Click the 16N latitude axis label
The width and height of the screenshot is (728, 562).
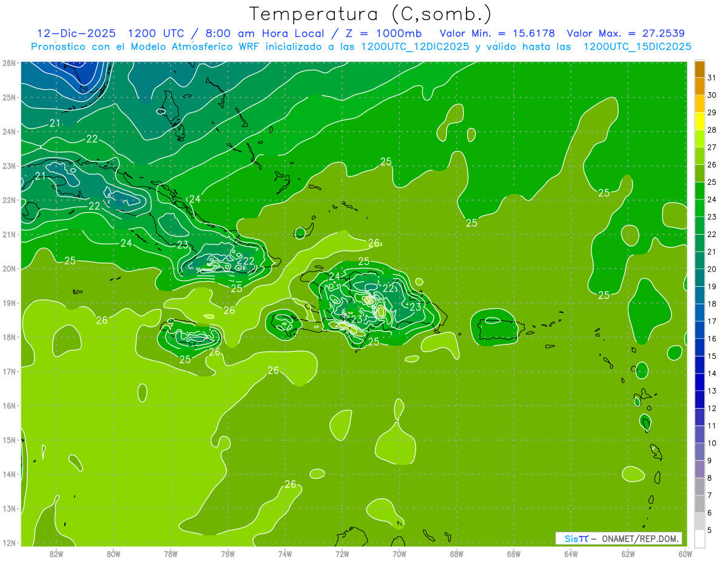pos(8,406)
